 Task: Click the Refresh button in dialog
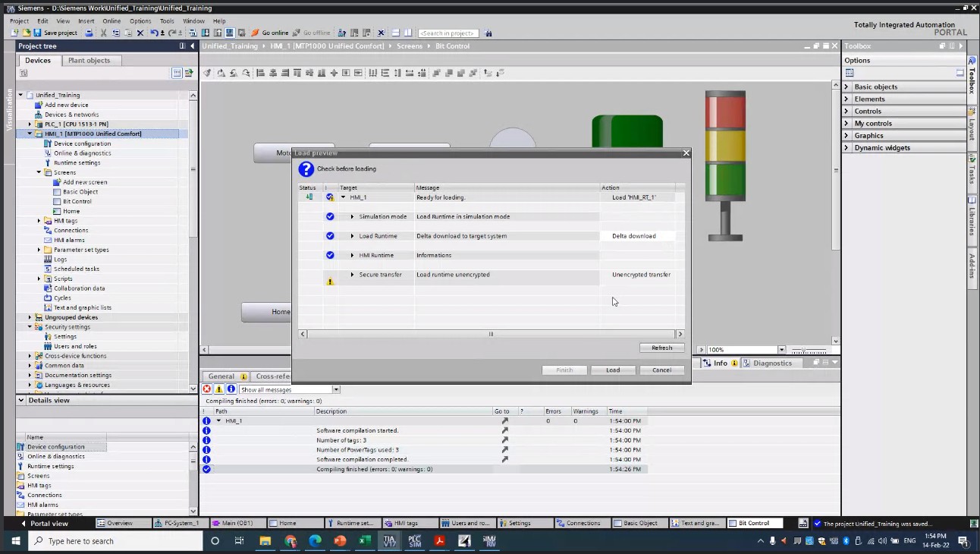(661, 348)
